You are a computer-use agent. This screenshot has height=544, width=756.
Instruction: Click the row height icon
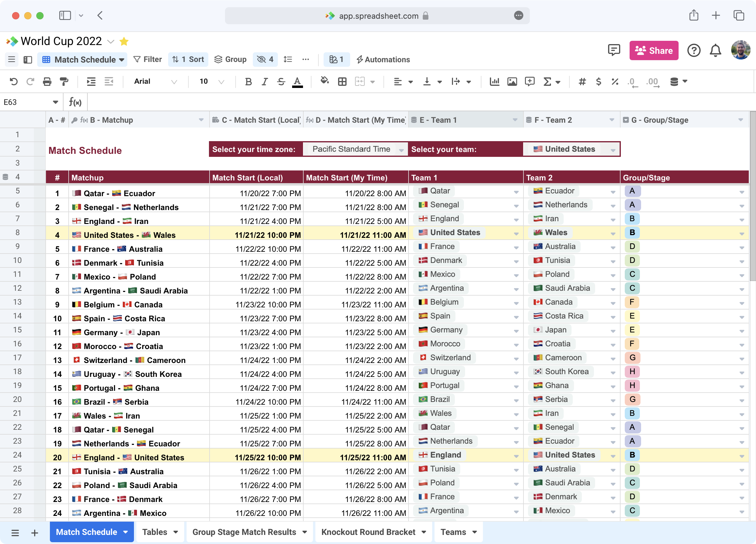click(288, 59)
